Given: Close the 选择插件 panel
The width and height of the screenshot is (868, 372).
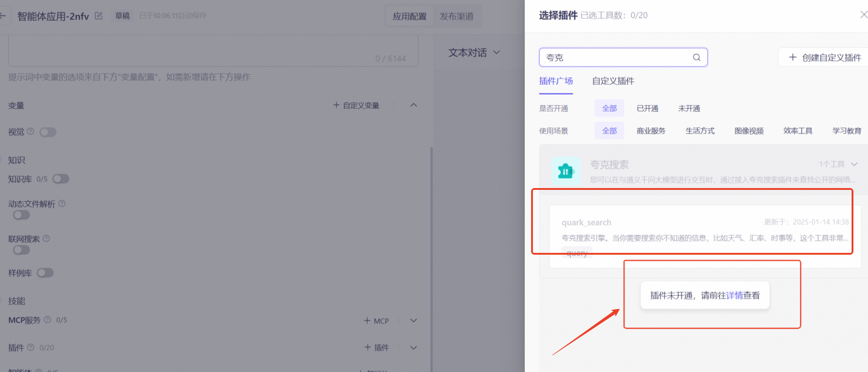Looking at the screenshot, I should pos(863,15).
